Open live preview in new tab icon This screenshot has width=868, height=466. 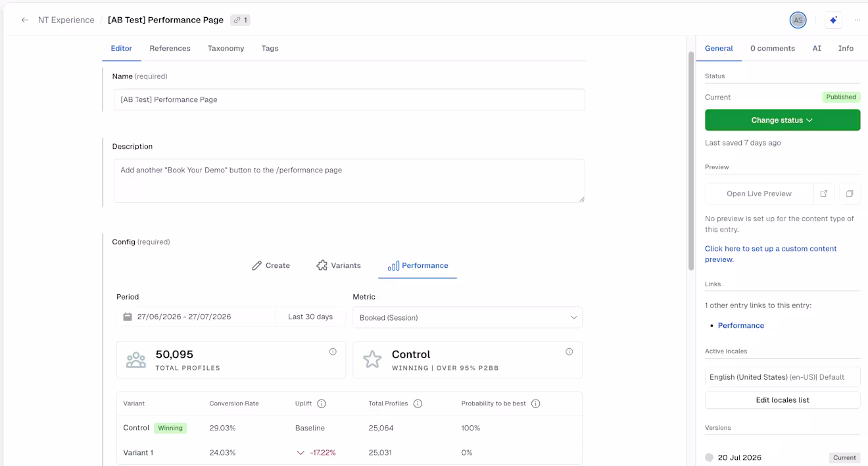coord(824,194)
